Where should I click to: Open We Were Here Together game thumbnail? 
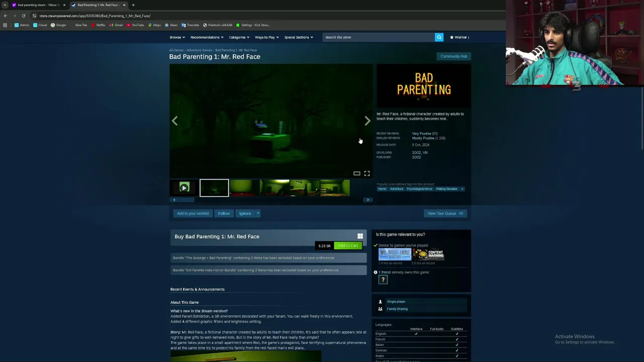pos(394,254)
